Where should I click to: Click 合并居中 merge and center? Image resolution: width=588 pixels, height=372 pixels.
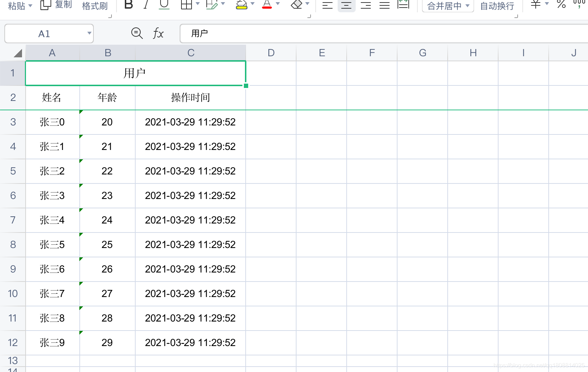444,6
